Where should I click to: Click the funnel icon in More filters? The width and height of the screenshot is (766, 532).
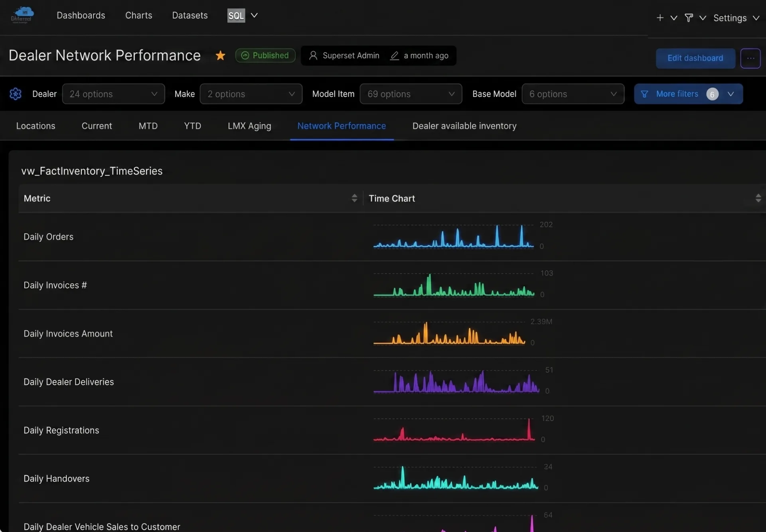pyautogui.click(x=644, y=94)
